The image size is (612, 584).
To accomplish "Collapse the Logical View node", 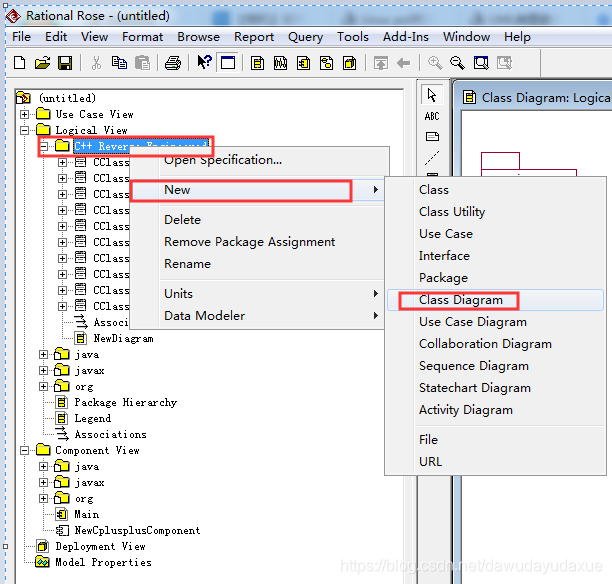I will click(25, 130).
